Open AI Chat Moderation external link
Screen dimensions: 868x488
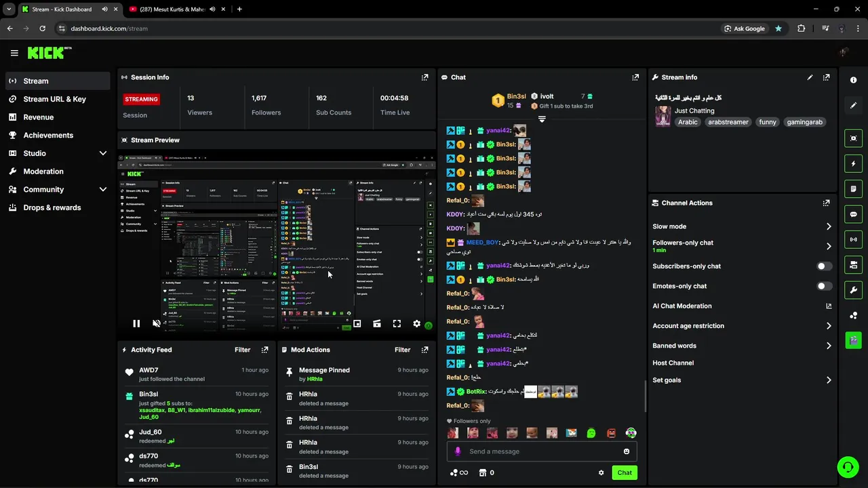pos(828,306)
